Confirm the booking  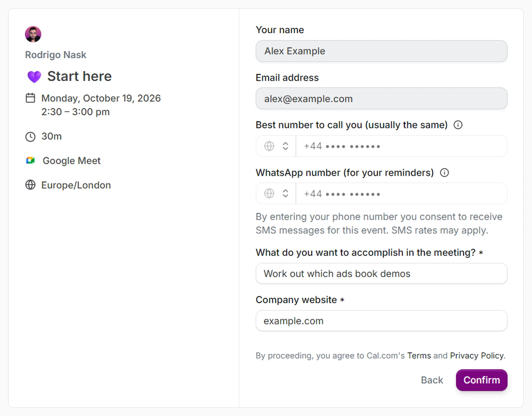coord(481,380)
